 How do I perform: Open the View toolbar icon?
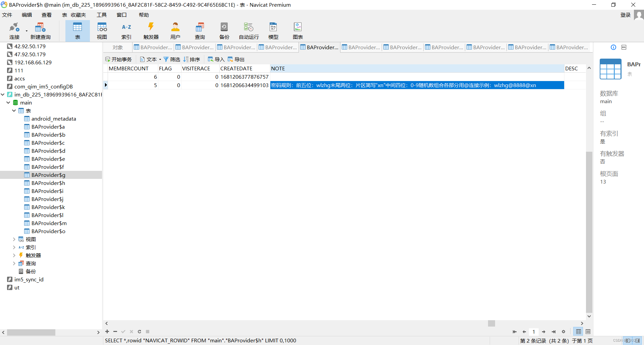pyautogui.click(x=102, y=31)
